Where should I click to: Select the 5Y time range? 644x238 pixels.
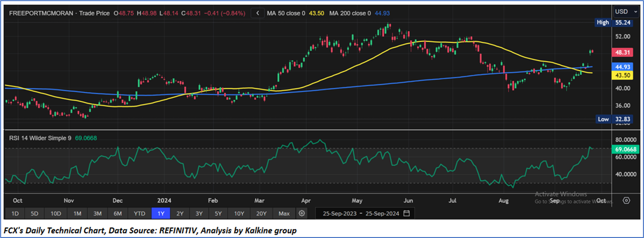pyautogui.click(x=217, y=214)
